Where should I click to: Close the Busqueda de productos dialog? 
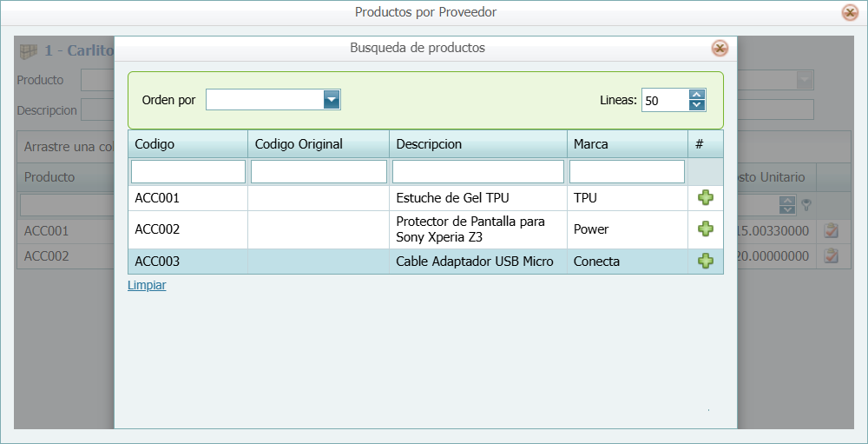pyautogui.click(x=720, y=48)
